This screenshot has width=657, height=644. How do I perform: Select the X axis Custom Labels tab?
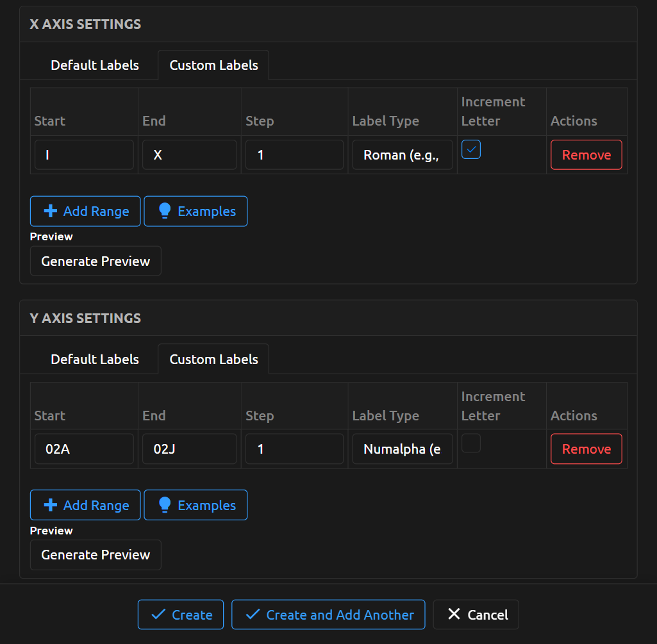pyautogui.click(x=213, y=65)
